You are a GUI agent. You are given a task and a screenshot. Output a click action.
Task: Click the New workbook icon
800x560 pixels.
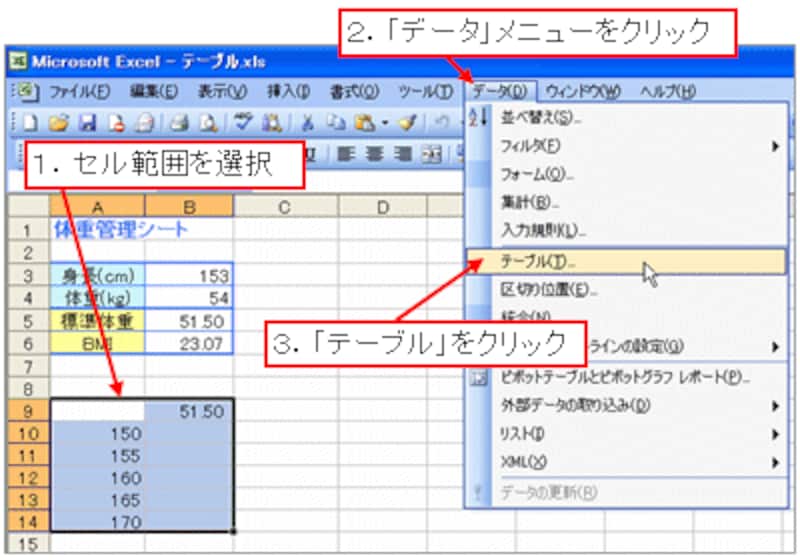click(x=30, y=123)
